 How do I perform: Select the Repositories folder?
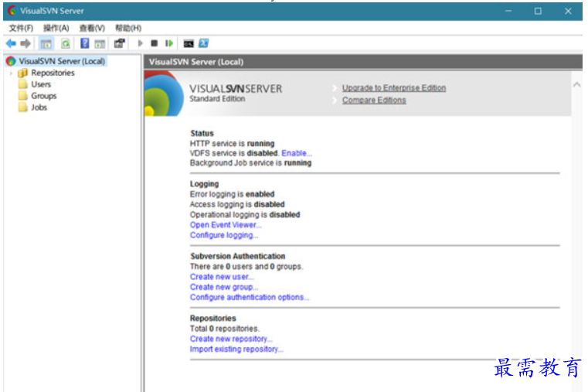[53, 73]
